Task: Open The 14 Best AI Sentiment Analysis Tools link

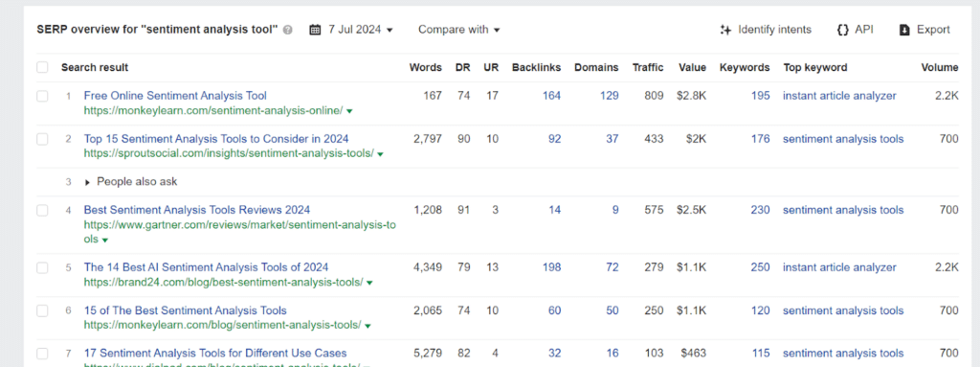Action: 207,267
